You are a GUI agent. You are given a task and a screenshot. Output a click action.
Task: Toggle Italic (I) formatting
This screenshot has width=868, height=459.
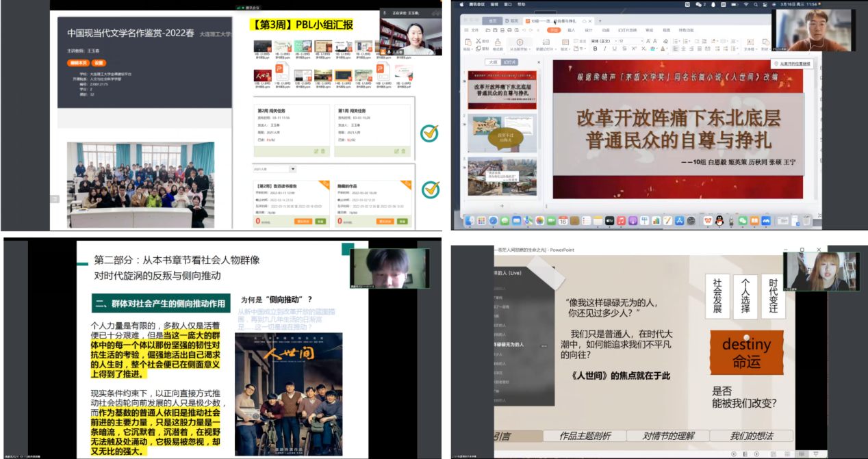[604, 48]
